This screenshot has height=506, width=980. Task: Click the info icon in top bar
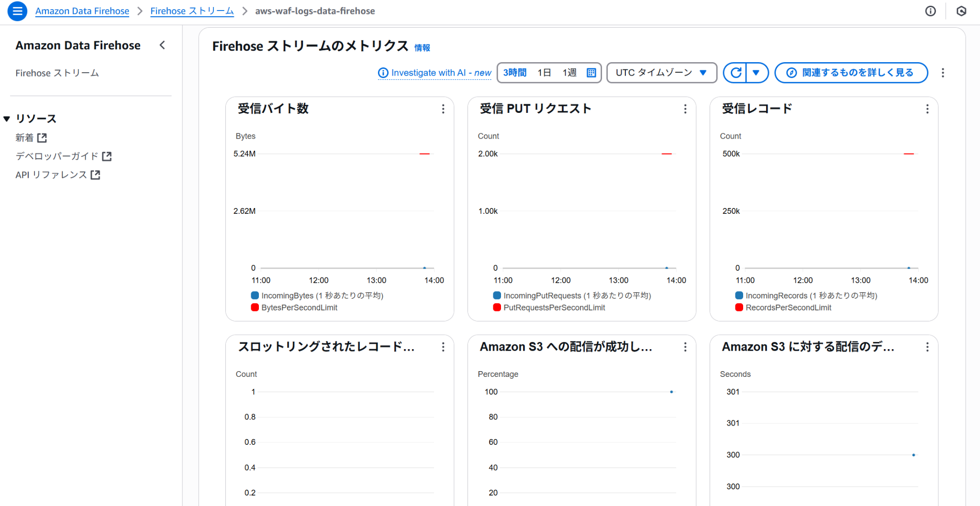(930, 11)
